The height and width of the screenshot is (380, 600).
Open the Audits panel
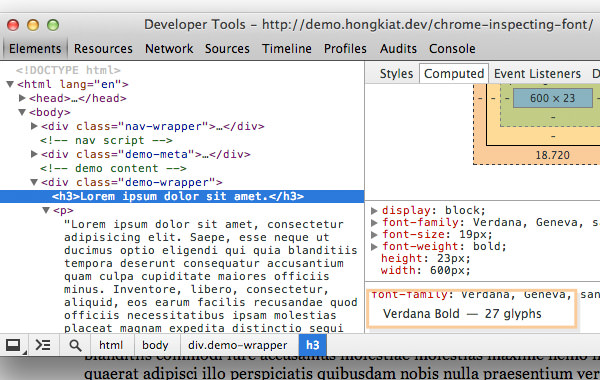[398, 49]
